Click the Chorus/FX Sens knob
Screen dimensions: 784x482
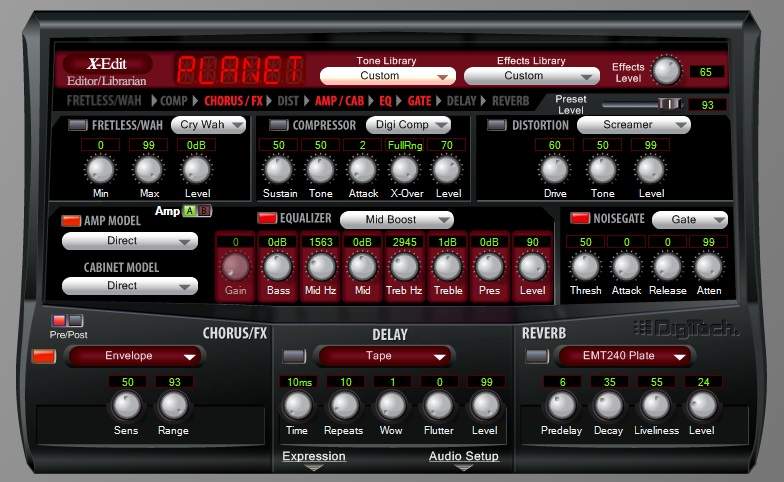(126, 406)
